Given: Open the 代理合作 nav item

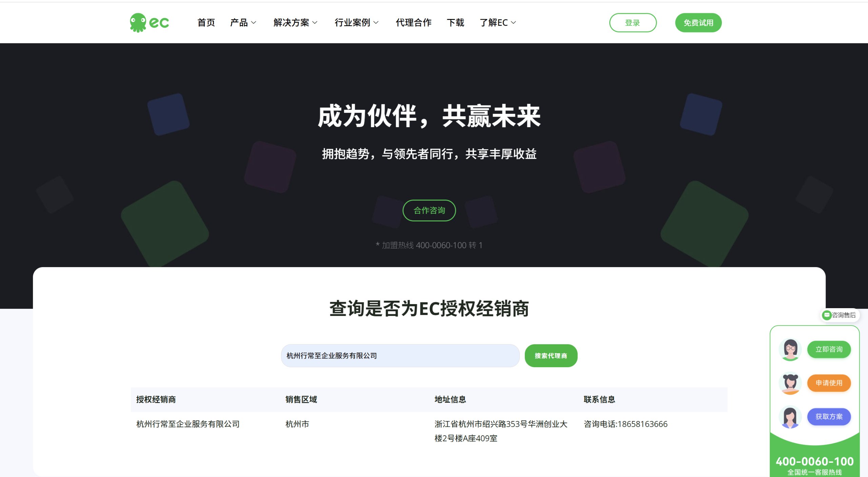Looking at the screenshot, I should [414, 23].
